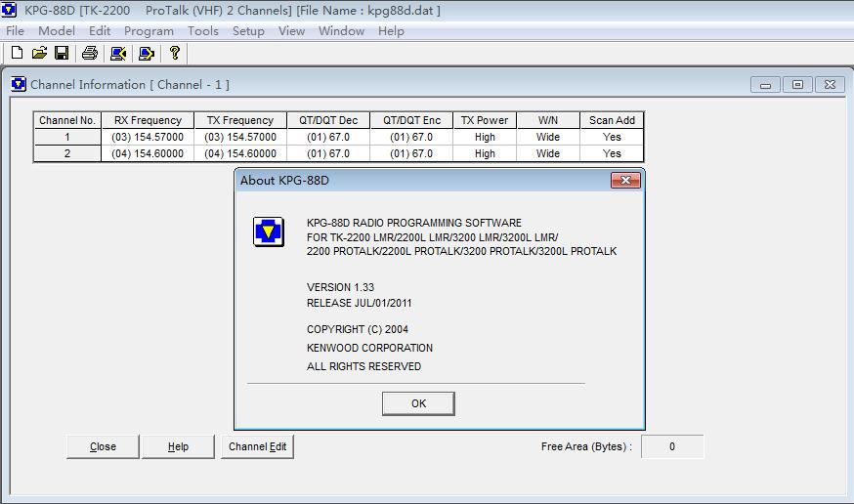The width and height of the screenshot is (854, 504).
Task: Open the Help menu
Action: [x=391, y=31]
